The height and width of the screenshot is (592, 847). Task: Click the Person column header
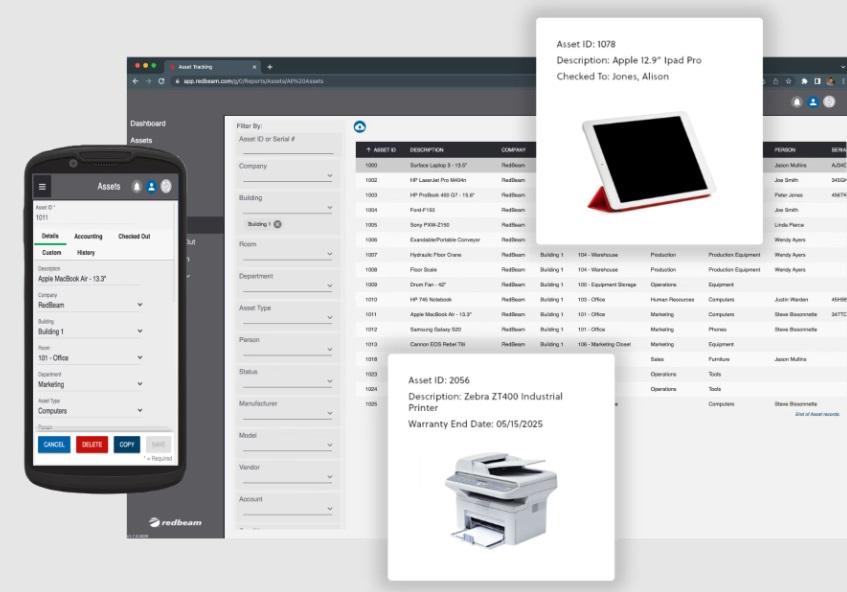(x=785, y=150)
